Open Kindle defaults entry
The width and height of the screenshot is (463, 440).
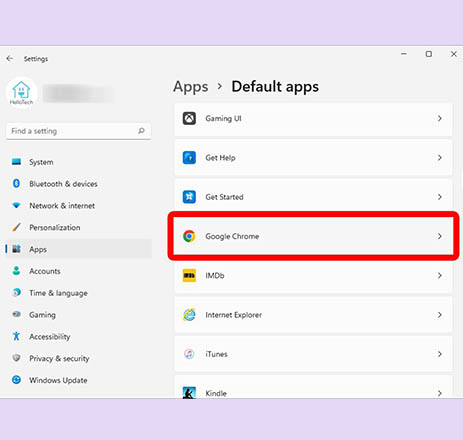(313, 387)
